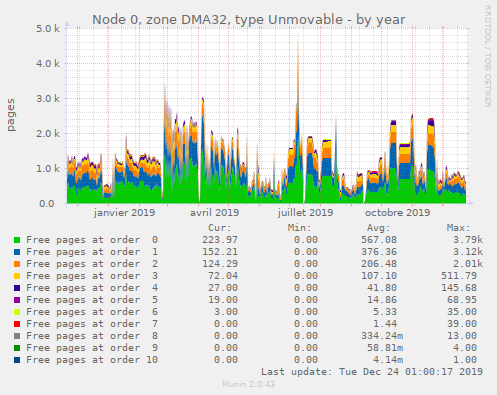Click the green order 0 legend swatch

pyautogui.click(x=17, y=240)
